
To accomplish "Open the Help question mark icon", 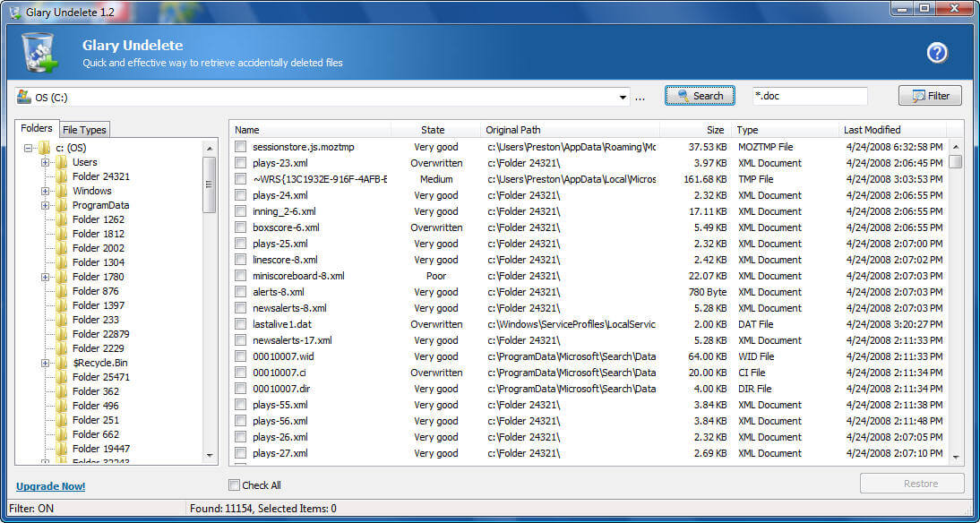I will click(936, 52).
